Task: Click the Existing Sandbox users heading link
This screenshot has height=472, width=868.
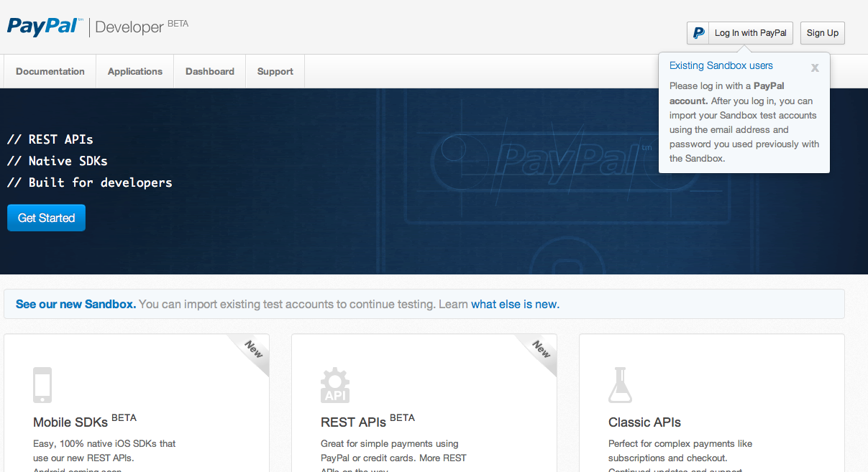Action: tap(721, 65)
